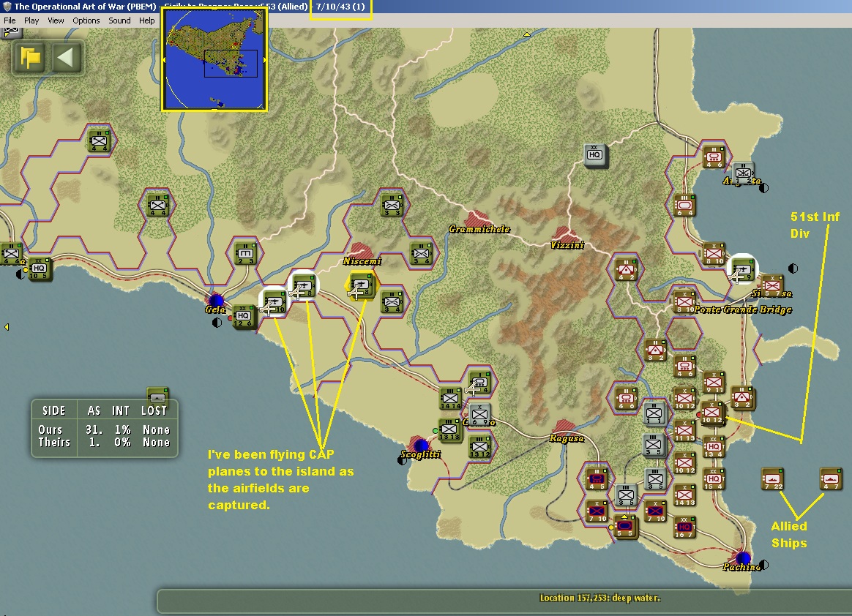This screenshot has height=616, width=852.
Task: Select the air unit marked 9 near Siracusa
Action: click(x=743, y=271)
